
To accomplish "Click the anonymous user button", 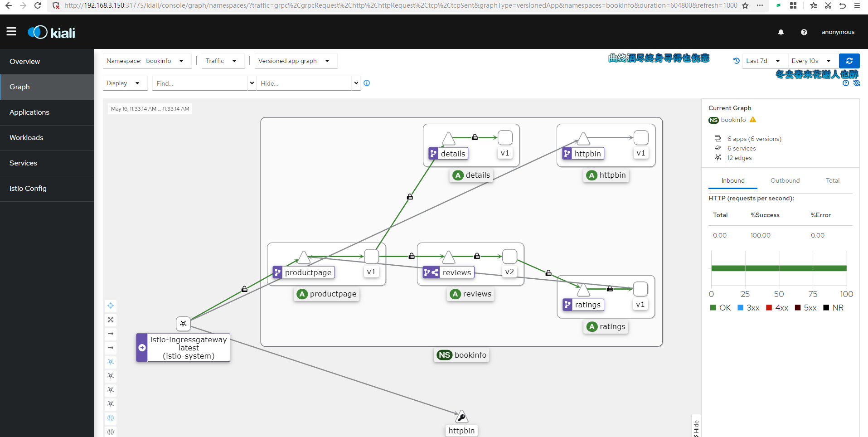I will click(838, 32).
